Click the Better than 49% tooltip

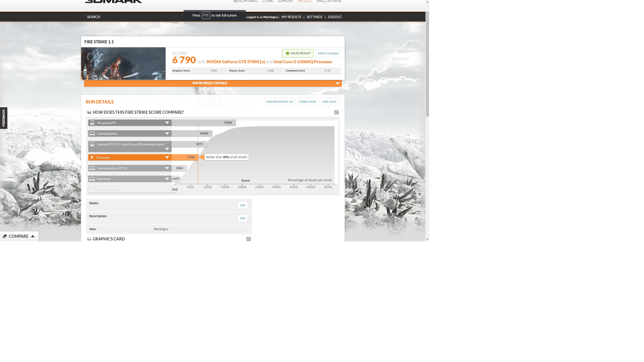coord(227,157)
